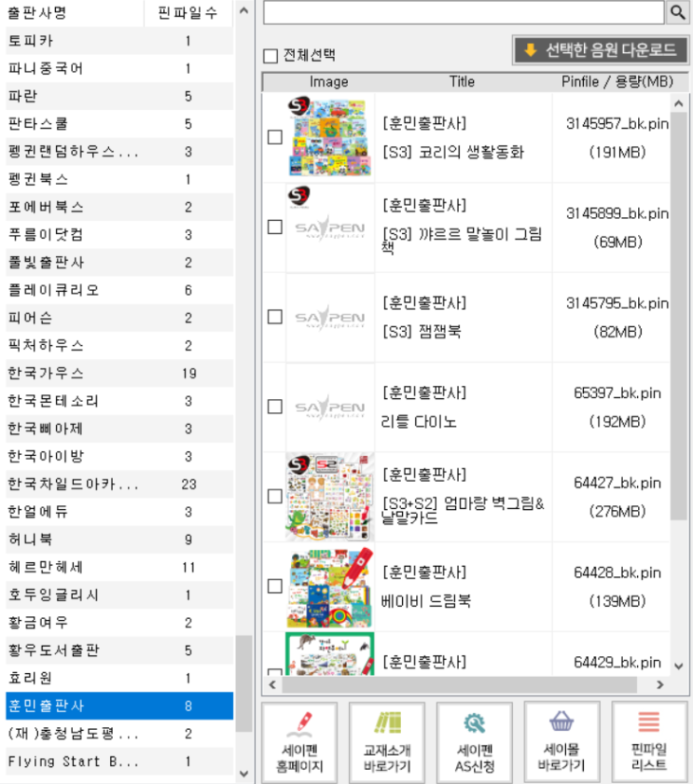Select publisher 한국아이방
The width and height of the screenshot is (693, 784).
(119, 457)
